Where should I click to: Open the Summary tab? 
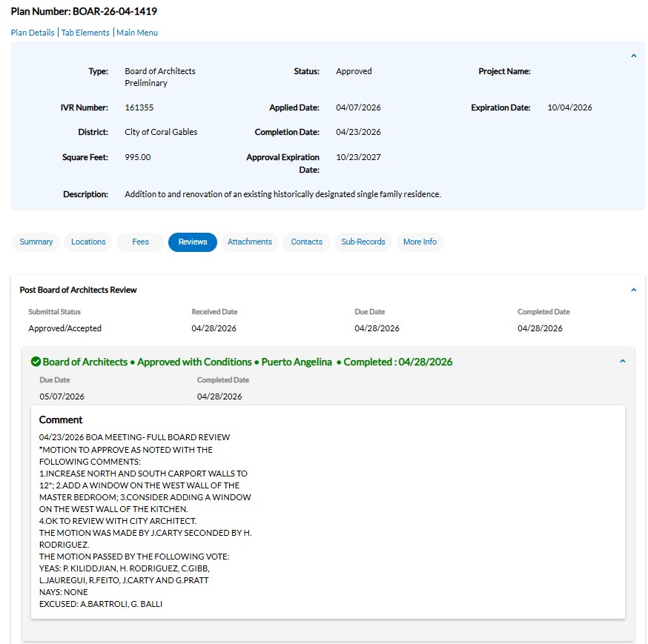[36, 242]
